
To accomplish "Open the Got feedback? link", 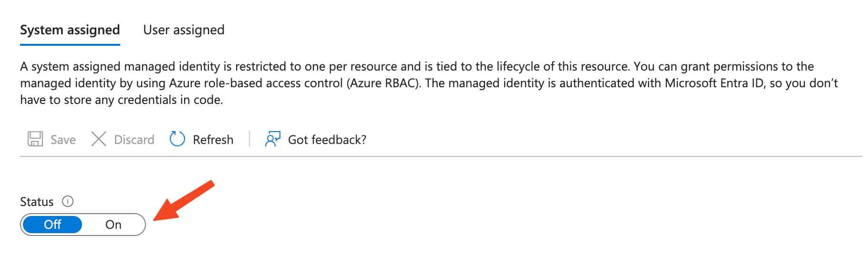I will [327, 140].
